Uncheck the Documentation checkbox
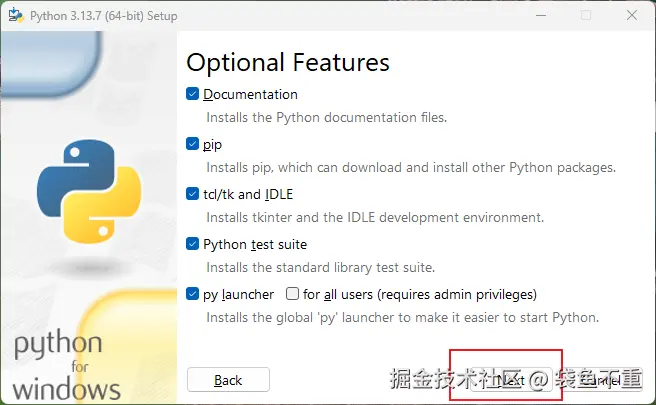Viewport: 656px width, 405px height. click(x=192, y=94)
